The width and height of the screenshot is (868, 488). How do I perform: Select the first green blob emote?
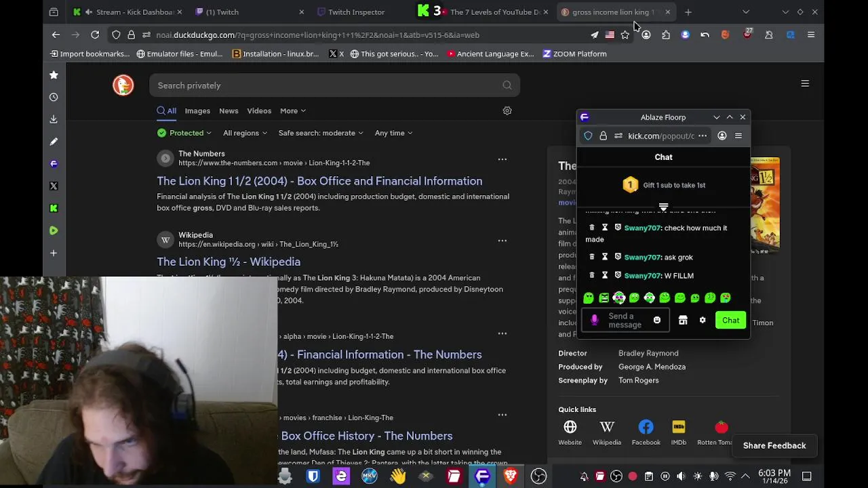click(589, 298)
